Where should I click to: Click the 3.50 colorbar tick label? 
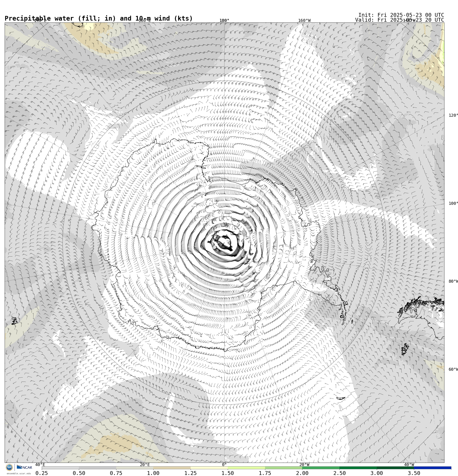click(414, 473)
